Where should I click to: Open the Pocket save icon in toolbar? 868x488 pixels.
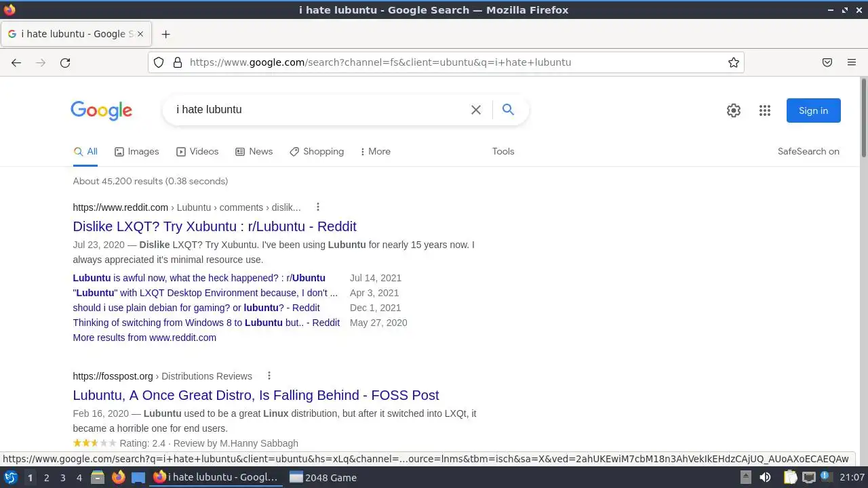pyautogui.click(x=827, y=62)
